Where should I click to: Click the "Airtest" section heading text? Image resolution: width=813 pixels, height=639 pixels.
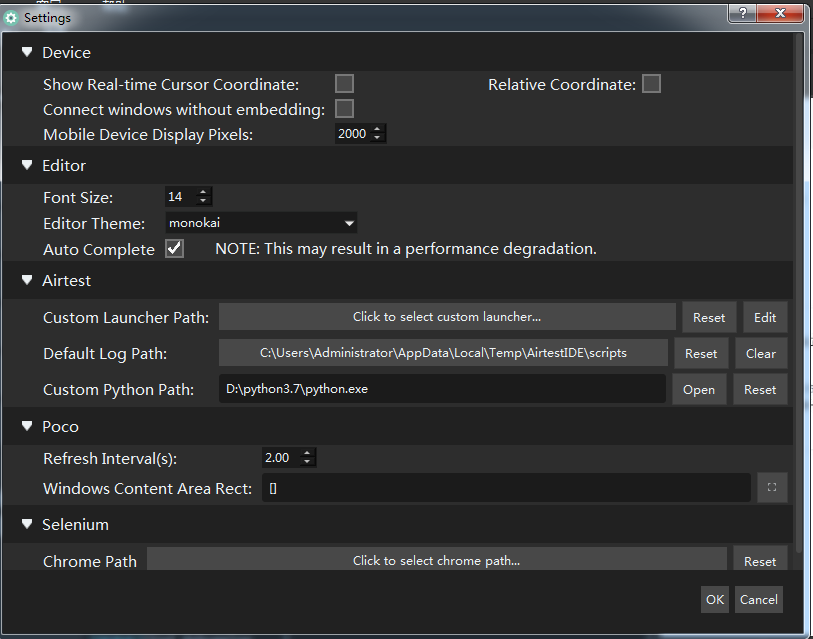click(x=66, y=281)
